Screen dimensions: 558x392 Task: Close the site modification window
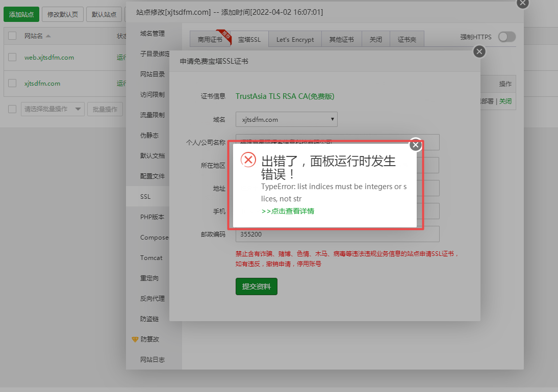[522, 3]
